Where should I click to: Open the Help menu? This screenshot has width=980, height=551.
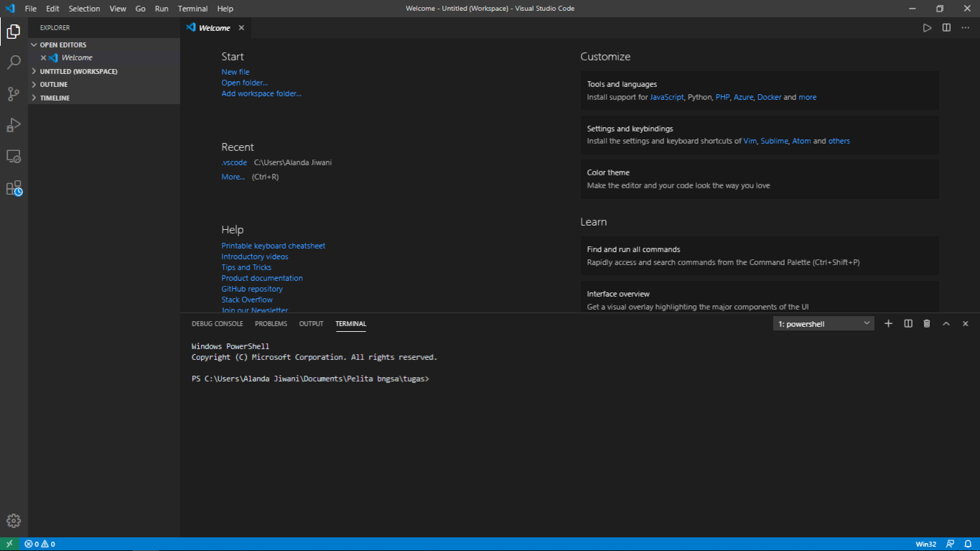click(225, 9)
